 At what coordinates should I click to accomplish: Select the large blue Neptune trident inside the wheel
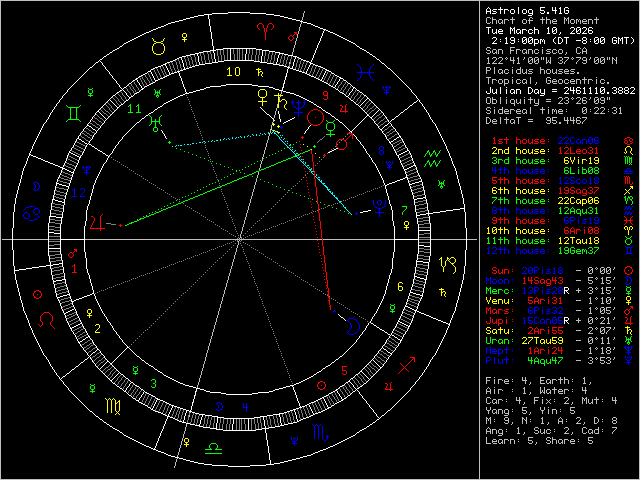click(x=299, y=107)
